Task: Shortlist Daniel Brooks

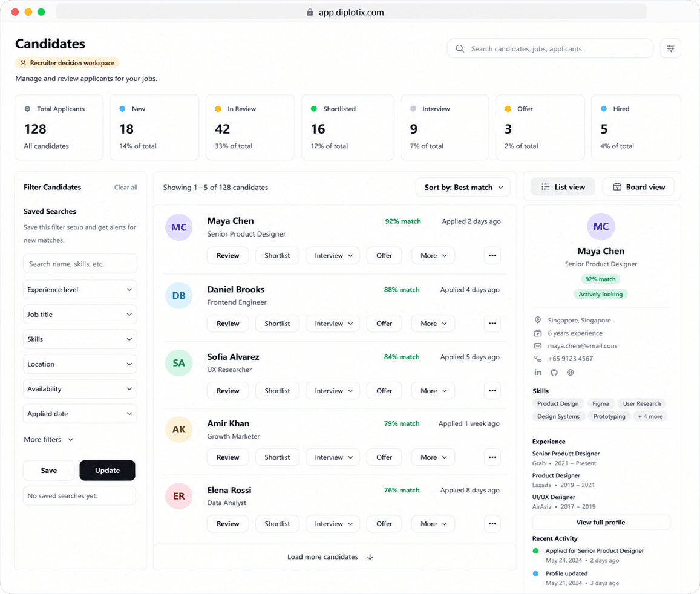Action: click(x=277, y=324)
